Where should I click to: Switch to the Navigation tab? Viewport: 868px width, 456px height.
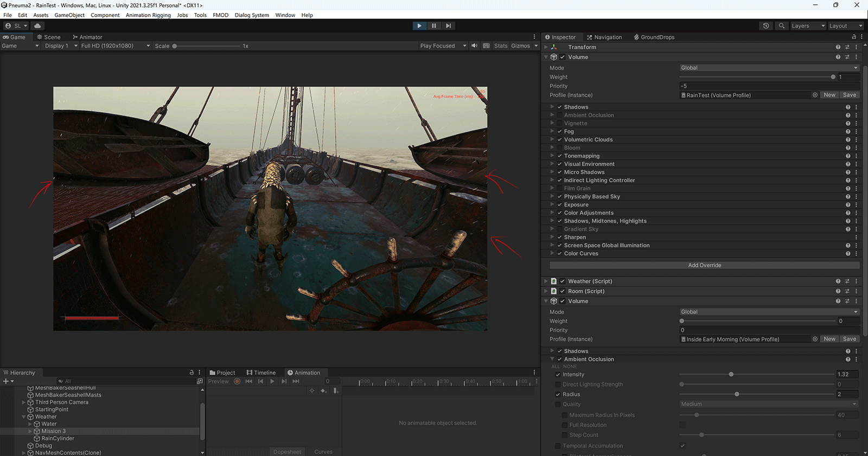[x=604, y=37]
